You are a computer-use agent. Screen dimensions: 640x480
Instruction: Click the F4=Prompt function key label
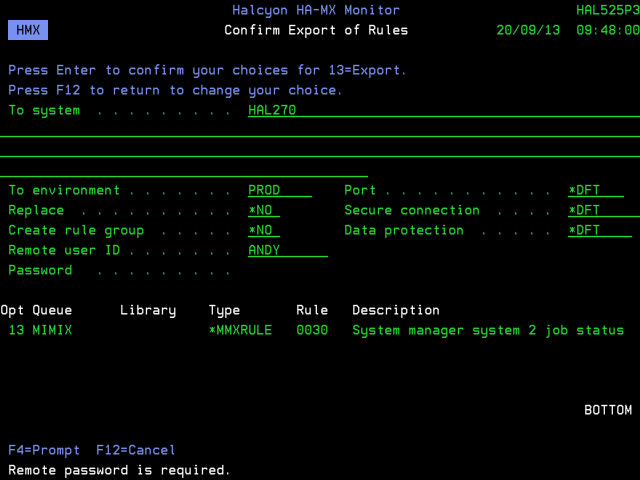tap(44, 450)
